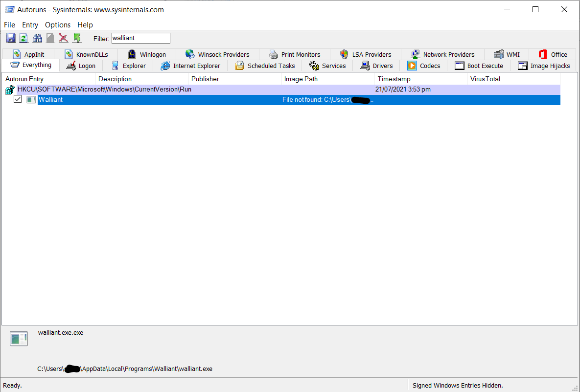Screen dimensions: 580x392
Task: Click the green Jump to Entry icon
Action: 77,38
